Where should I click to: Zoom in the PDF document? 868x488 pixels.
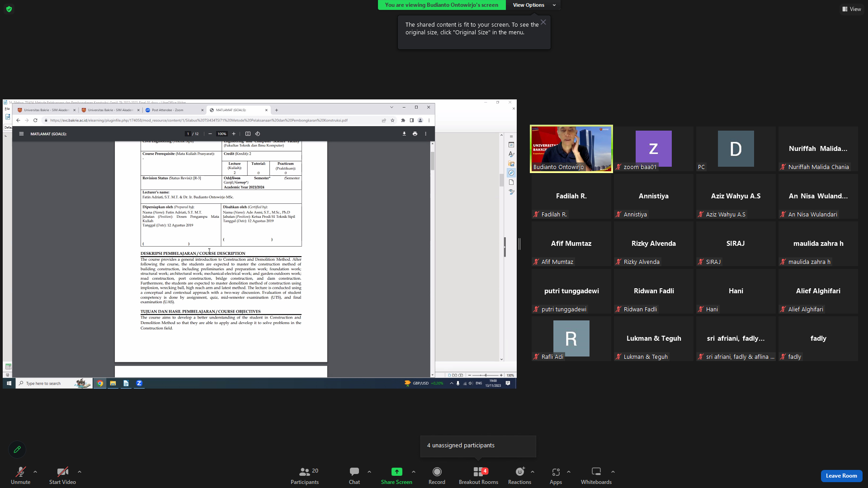(234, 134)
